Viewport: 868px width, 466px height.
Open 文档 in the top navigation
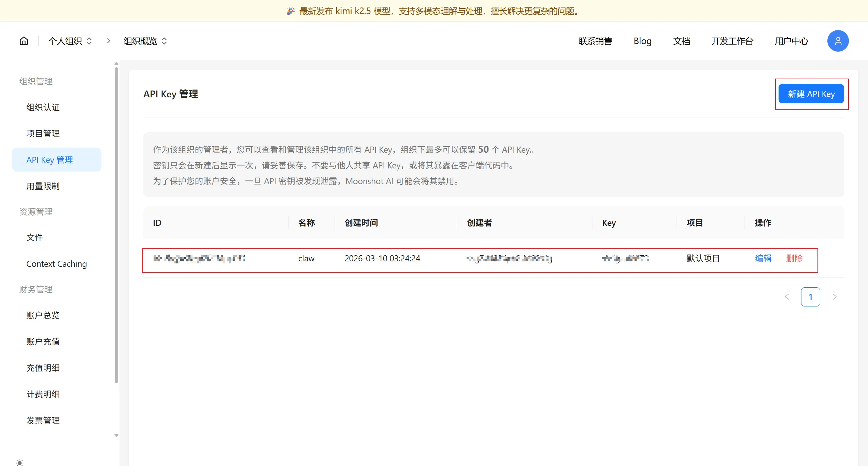pyautogui.click(x=681, y=41)
